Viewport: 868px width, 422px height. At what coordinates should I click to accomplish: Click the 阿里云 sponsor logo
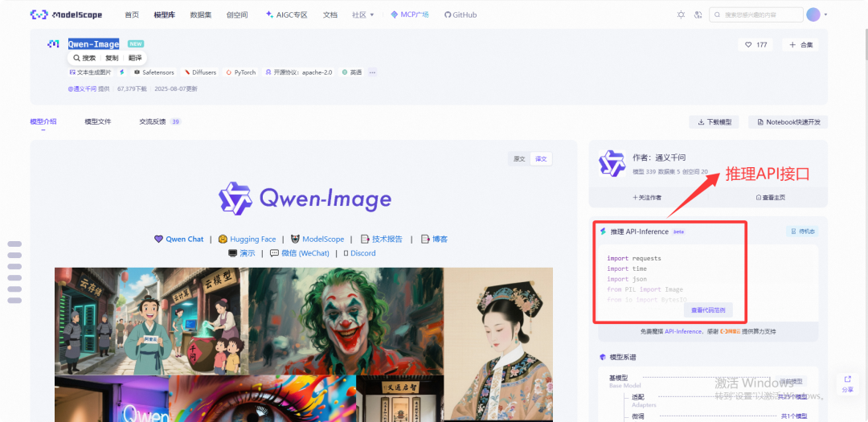click(730, 331)
